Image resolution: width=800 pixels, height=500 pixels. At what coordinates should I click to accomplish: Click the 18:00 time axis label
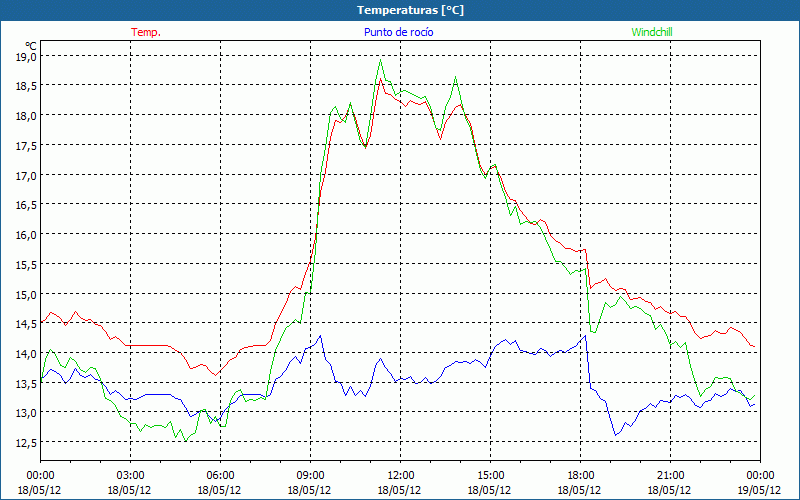click(x=580, y=476)
